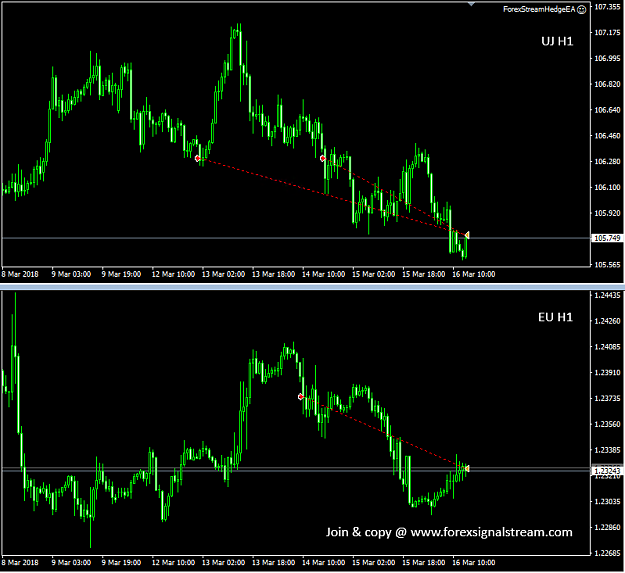The image size is (625, 573).
Task: Click the 1.24085 price scale label
Action: 607,347
